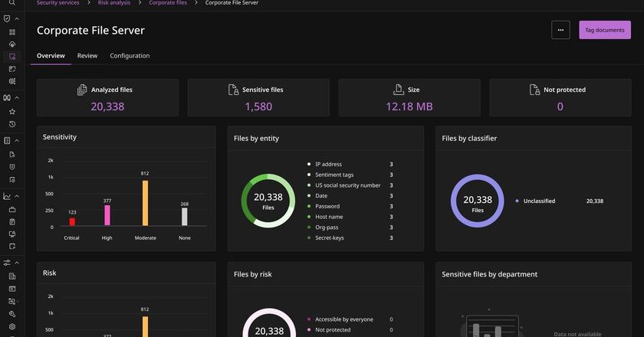Screen dimensions: 644x337
Task: Select the highlighted purple risk analysis sidebar icon
Action: [12, 56]
